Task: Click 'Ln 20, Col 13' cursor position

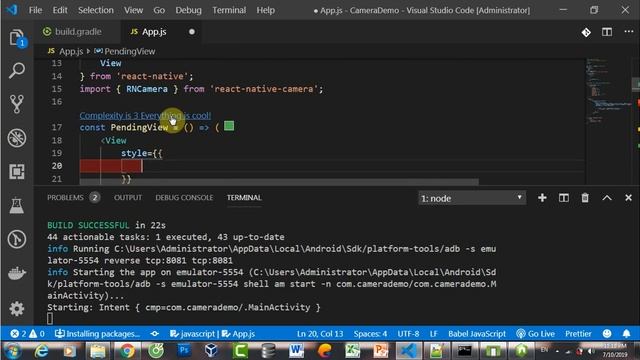Action: pyautogui.click(x=320, y=334)
